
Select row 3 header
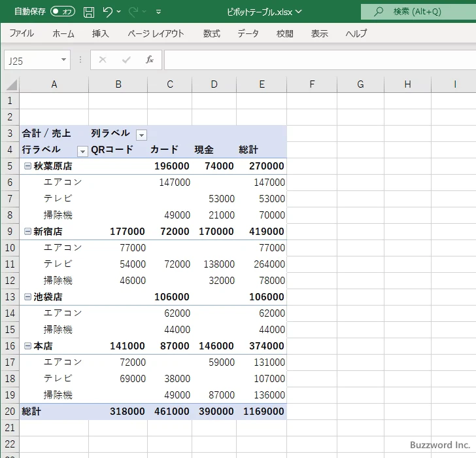click(x=10, y=133)
